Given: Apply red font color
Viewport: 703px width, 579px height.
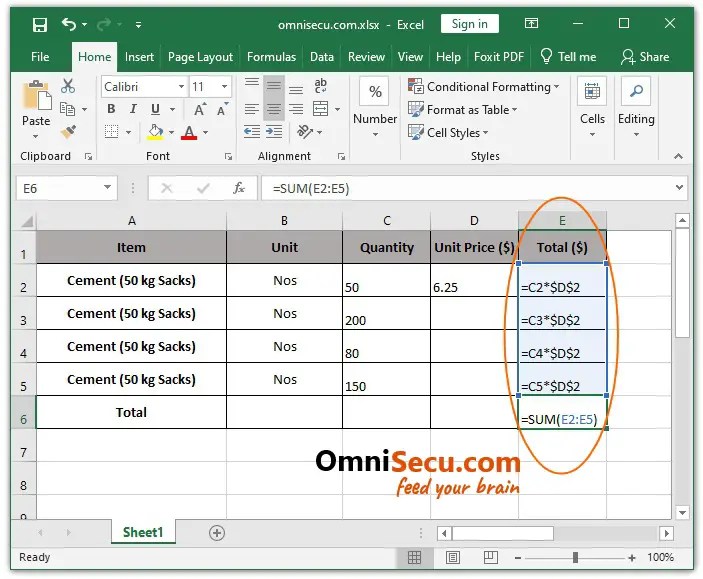Looking at the screenshot, I should coord(189,132).
